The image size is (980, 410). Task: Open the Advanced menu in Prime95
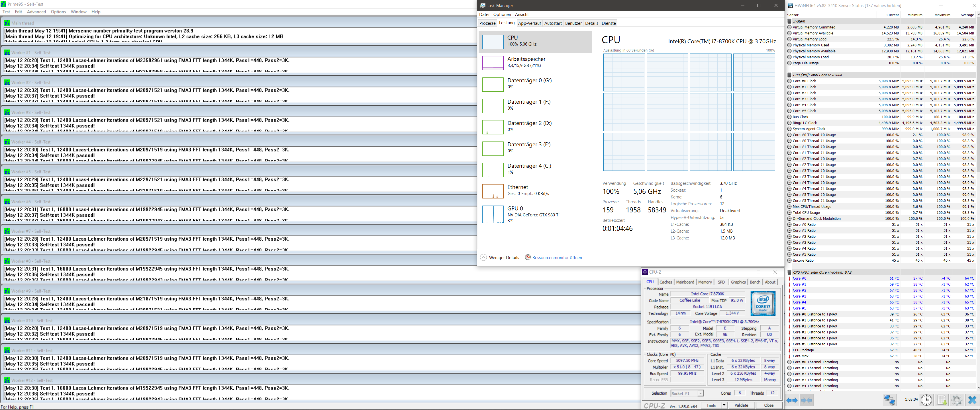[x=36, y=12]
